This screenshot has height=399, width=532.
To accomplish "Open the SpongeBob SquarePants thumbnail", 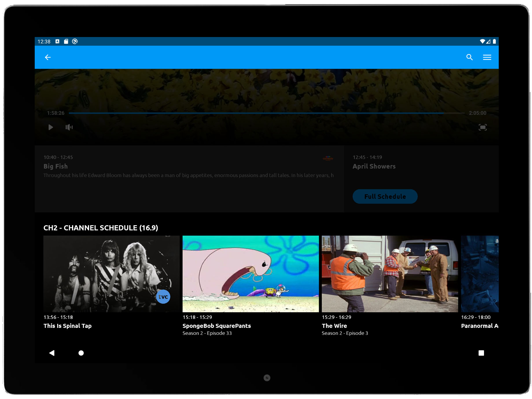I will 251,274.
